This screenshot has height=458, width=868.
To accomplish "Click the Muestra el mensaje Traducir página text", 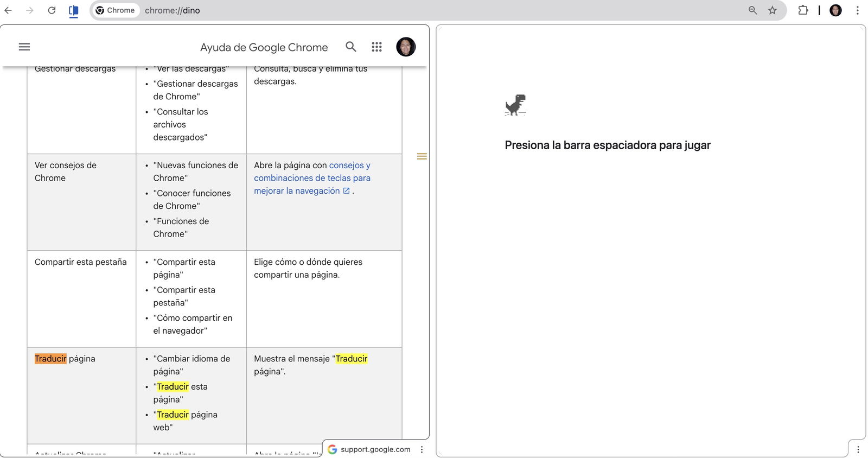I will 311,365.
